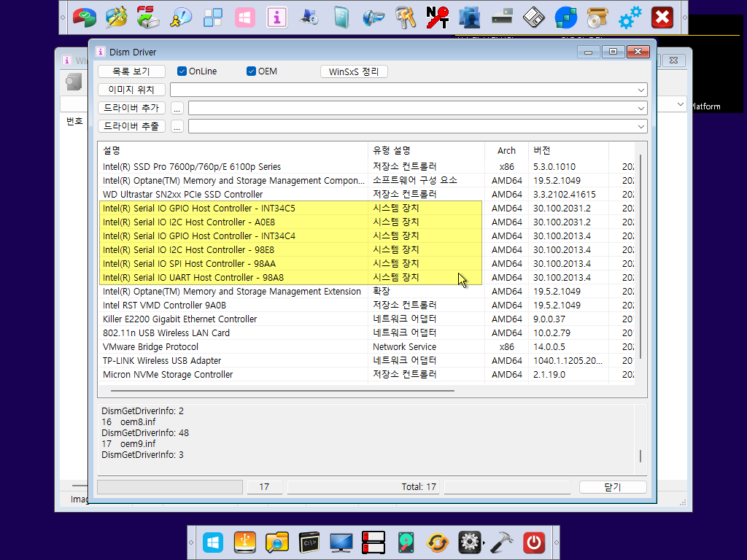
Task: Sort list by Arch column header
Action: click(x=506, y=150)
